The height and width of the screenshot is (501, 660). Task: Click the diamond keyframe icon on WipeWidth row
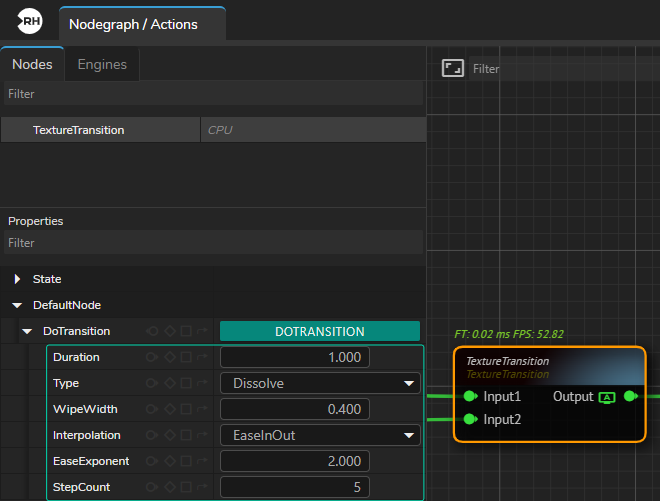pyautogui.click(x=170, y=409)
